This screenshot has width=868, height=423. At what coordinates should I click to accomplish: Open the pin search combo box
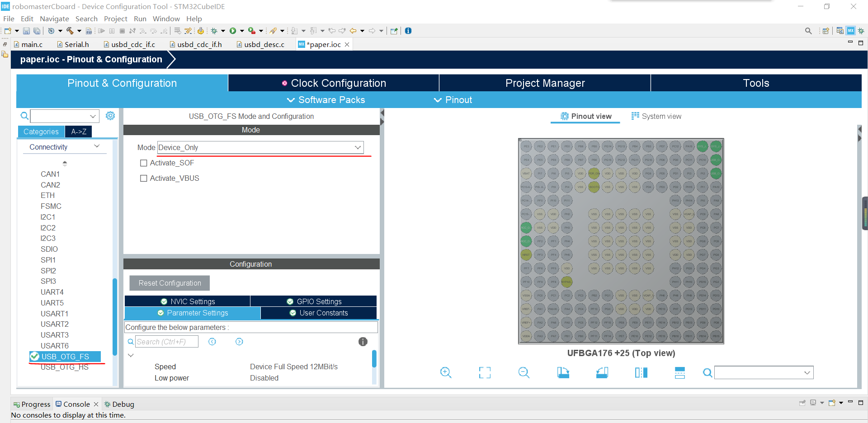(764, 373)
